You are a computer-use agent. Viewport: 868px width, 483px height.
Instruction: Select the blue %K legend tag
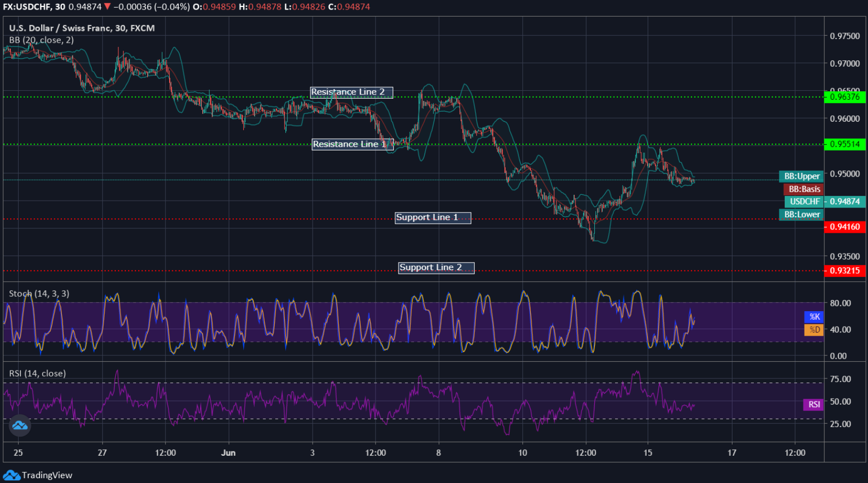[x=814, y=317]
